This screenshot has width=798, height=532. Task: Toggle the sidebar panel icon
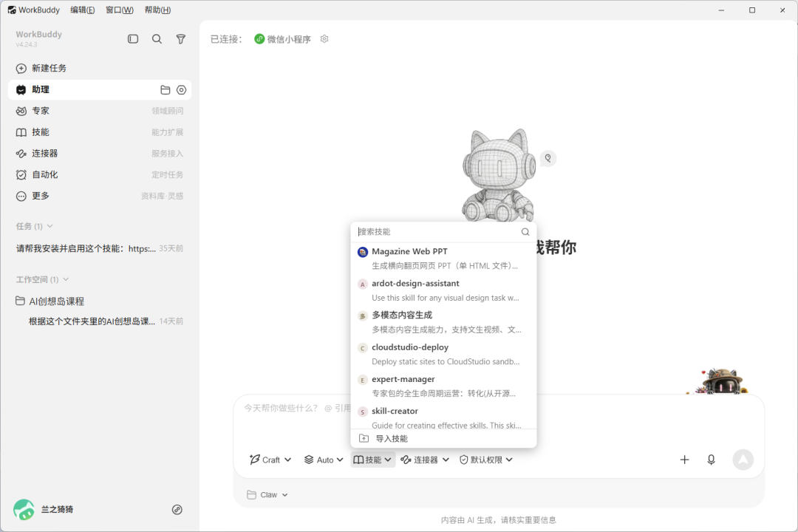[133, 39]
